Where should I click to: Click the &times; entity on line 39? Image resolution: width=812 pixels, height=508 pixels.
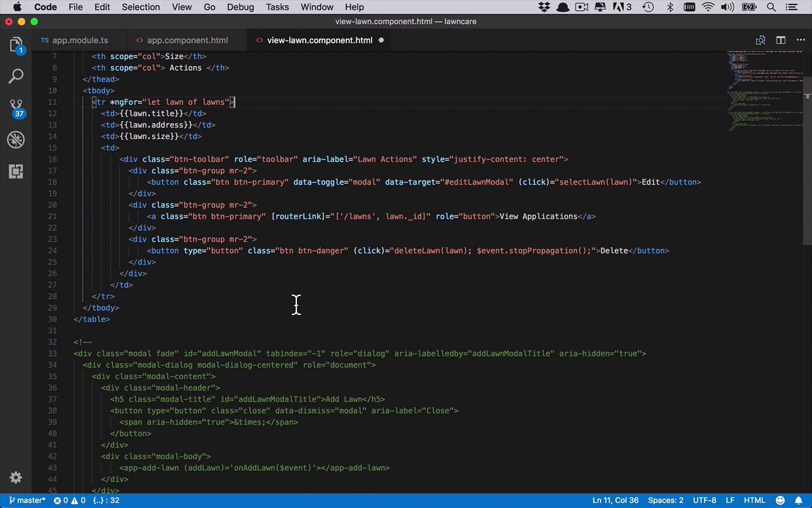coord(250,422)
